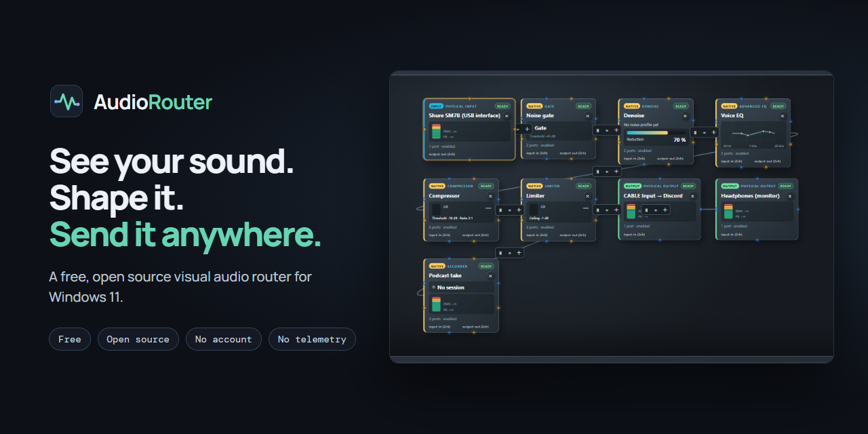The image size is (868, 434).
Task: Click the Podcast take level meter
Action: click(436, 304)
